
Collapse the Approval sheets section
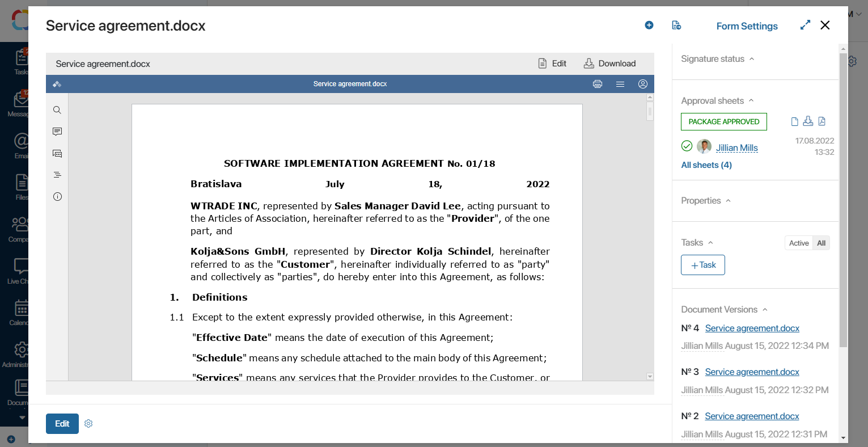point(751,100)
